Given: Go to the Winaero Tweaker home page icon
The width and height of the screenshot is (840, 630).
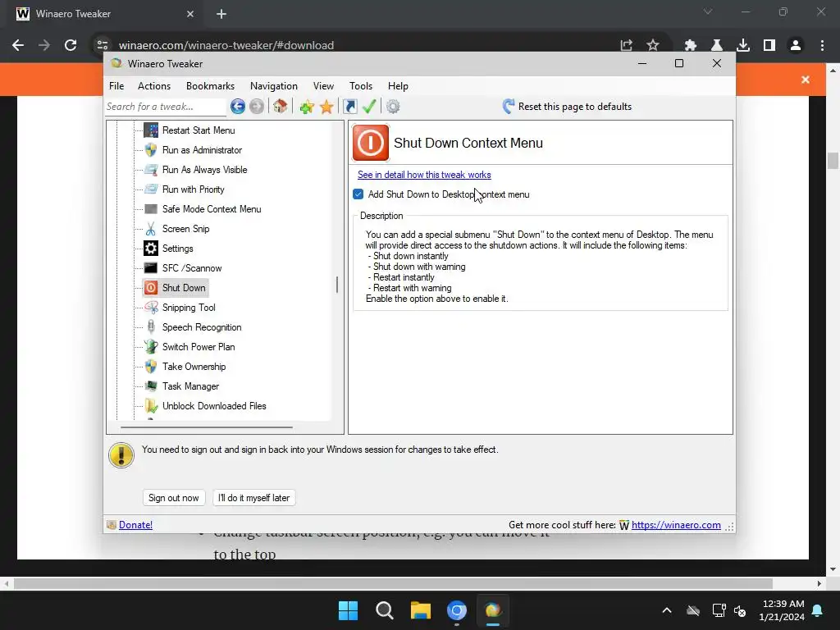Looking at the screenshot, I should (281, 107).
